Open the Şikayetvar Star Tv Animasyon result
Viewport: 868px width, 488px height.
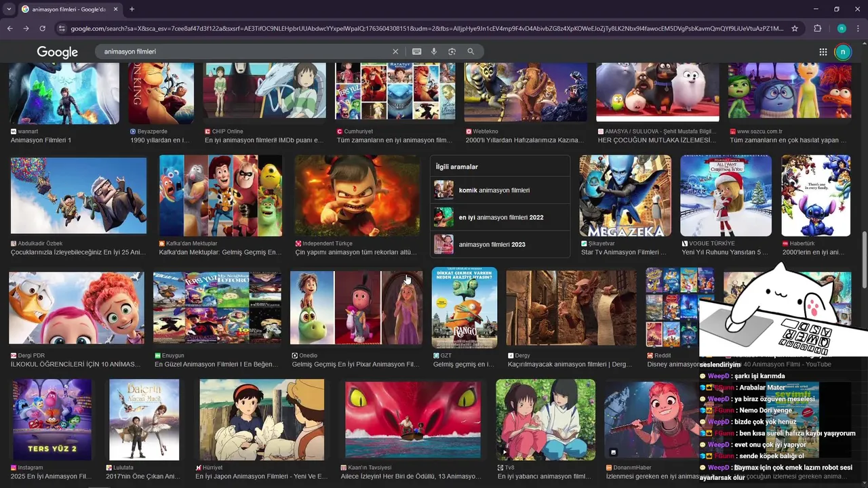pos(624,252)
